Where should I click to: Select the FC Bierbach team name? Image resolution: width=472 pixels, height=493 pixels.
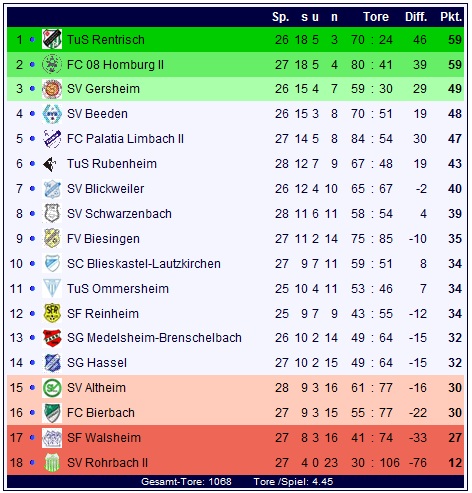[101, 413]
